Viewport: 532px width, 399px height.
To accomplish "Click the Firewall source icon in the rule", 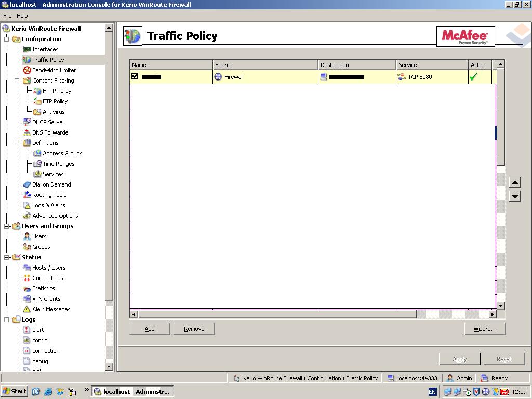I will [218, 77].
